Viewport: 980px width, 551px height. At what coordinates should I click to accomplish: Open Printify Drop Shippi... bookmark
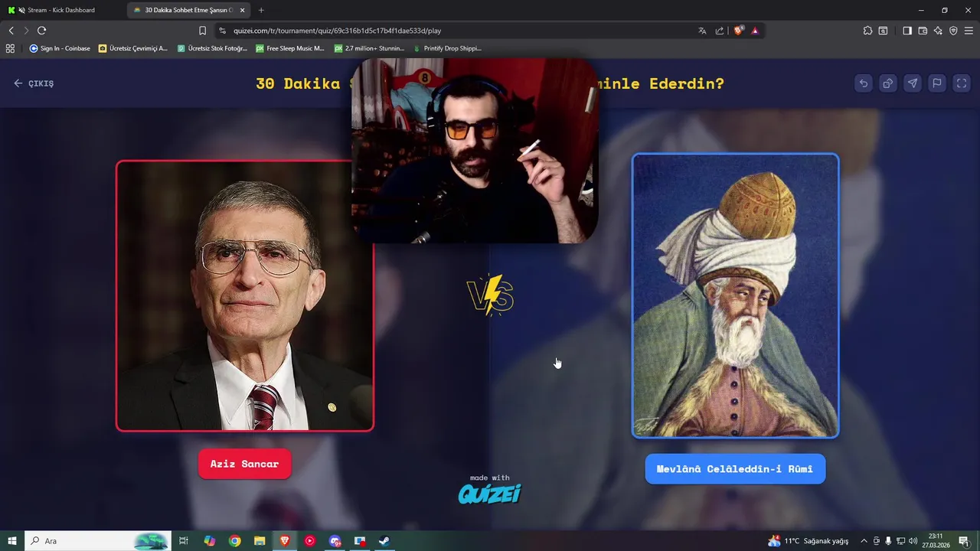coord(447,48)
